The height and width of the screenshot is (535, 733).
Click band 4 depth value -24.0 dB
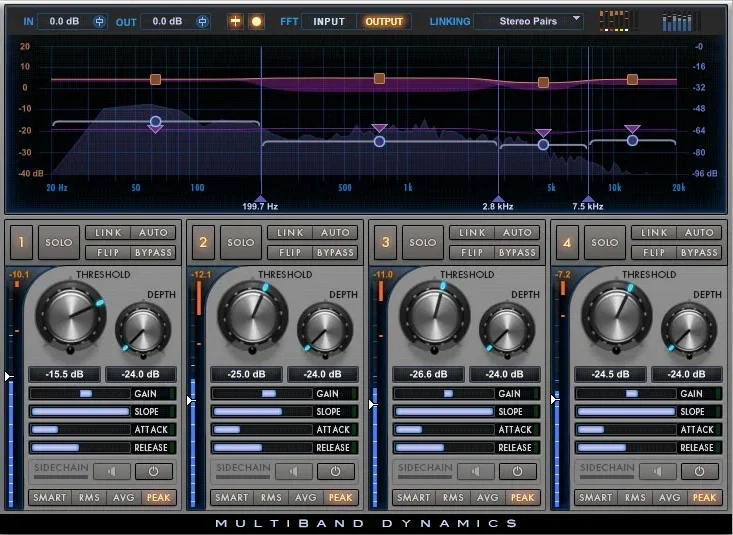(686, 374)
